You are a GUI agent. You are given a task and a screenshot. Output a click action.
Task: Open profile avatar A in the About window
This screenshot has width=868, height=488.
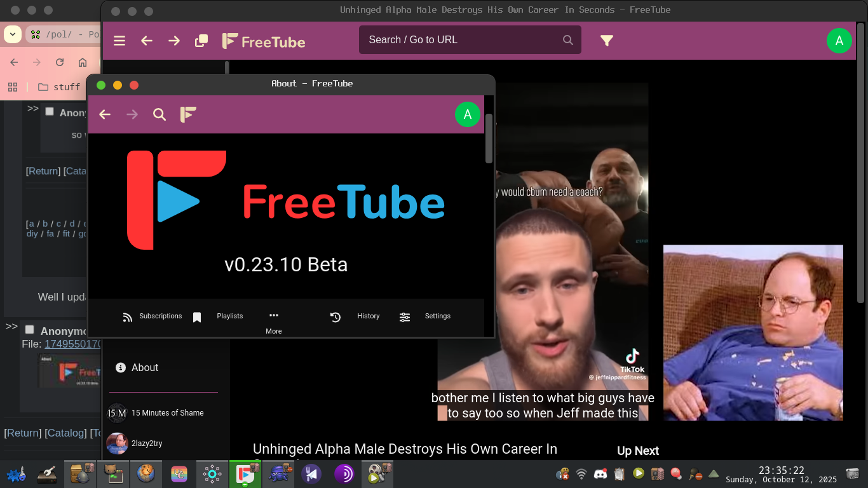pyautogui.click(x=468, y=114)
